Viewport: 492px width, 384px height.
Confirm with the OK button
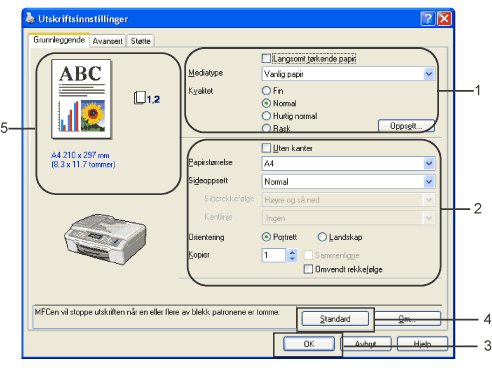tap(309, 344)
